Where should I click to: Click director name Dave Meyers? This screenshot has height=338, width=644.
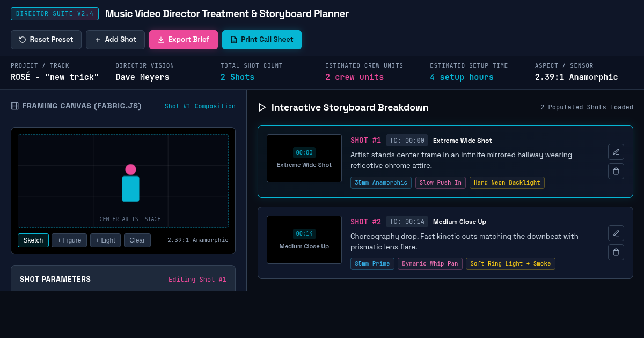click(x=142, y=77)
